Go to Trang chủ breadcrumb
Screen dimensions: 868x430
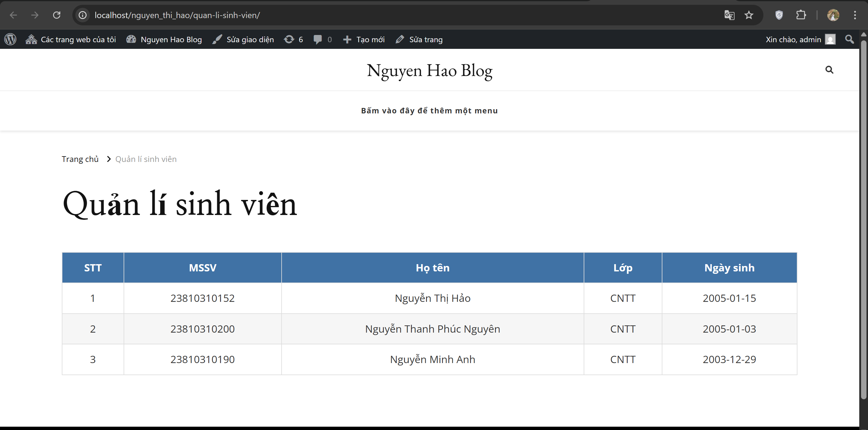pyautogui.click(x=80, y=159)
